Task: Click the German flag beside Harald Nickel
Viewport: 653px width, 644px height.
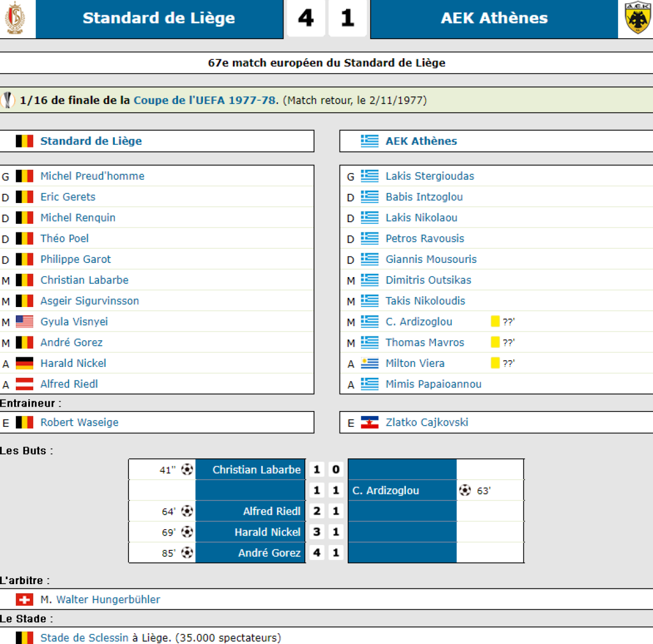Action: pyautogui.click(x=24, y=363)
